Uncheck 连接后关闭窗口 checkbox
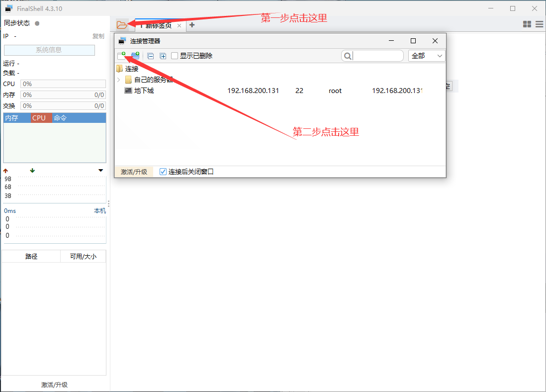Image resolution: width=546 pixels, height=392 pixels. [x=163, y=172]
